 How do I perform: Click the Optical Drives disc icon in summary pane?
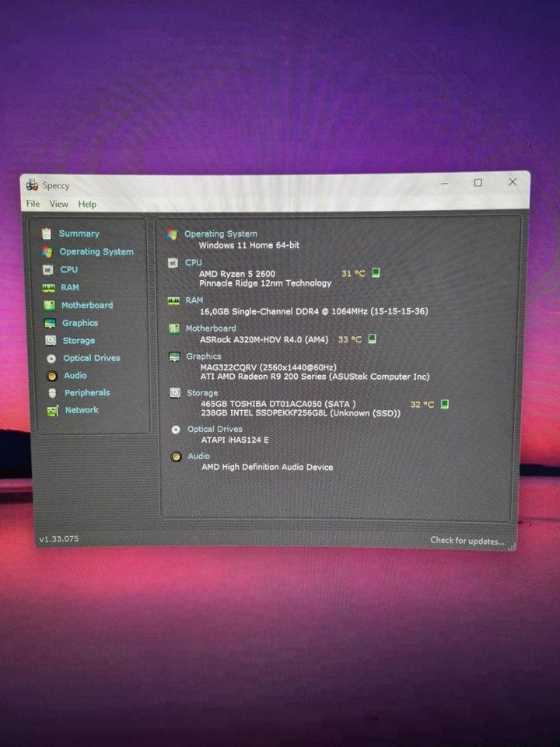(176, 430)
